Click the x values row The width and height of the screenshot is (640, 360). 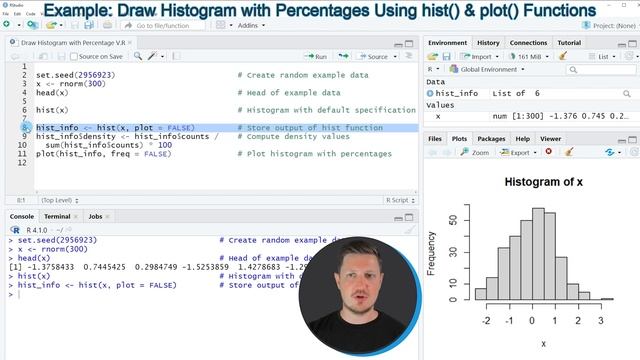coord(530,116)
